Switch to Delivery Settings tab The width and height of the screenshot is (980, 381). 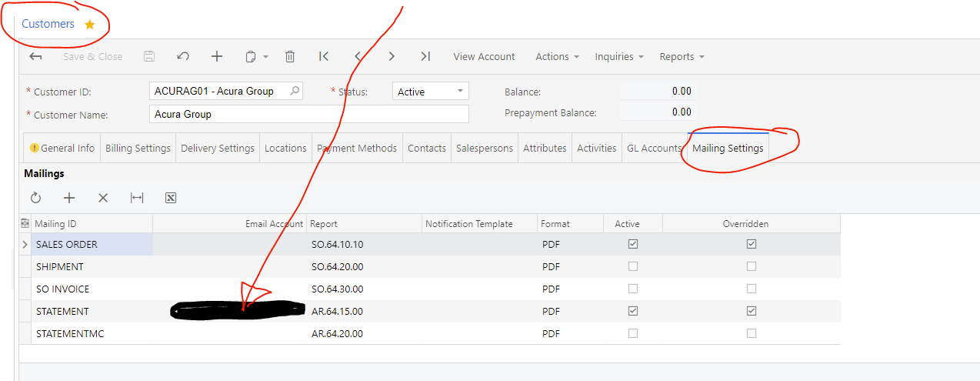218,148
